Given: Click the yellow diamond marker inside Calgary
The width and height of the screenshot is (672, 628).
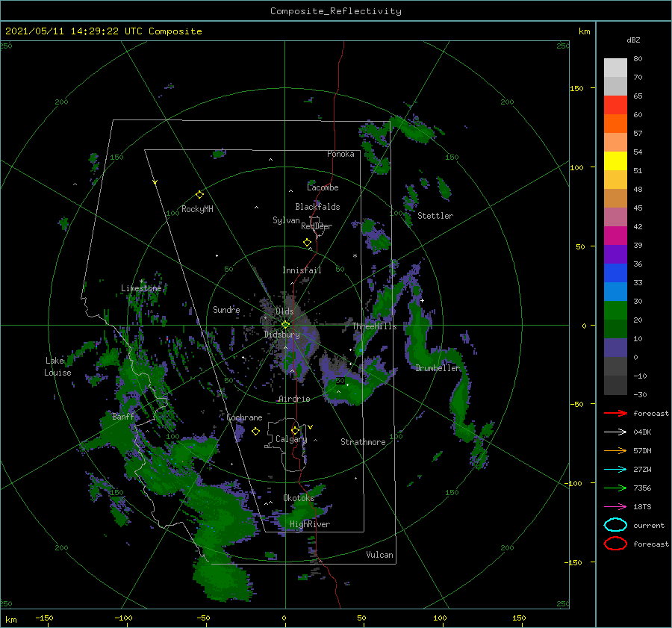Looking at the screenshot, I should click(295, 430).
